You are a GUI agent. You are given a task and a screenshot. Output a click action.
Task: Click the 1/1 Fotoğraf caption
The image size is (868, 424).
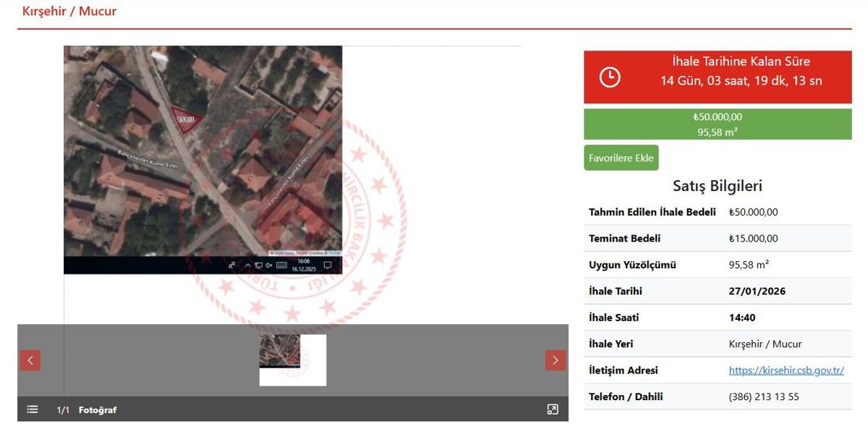point(87,410)
